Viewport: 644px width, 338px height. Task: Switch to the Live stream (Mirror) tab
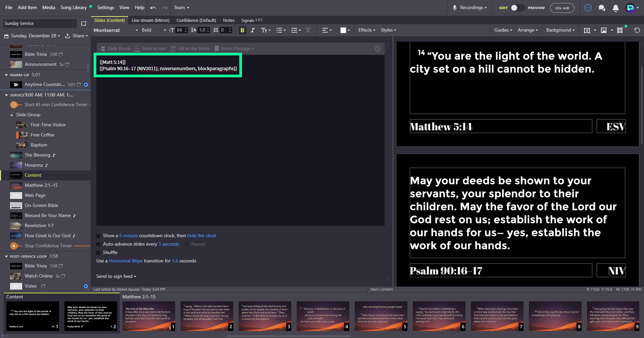[150, 20]
